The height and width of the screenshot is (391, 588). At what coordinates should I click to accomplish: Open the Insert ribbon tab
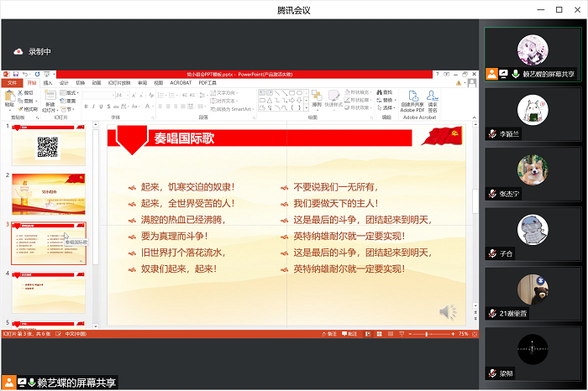click(x=48, y=83)
